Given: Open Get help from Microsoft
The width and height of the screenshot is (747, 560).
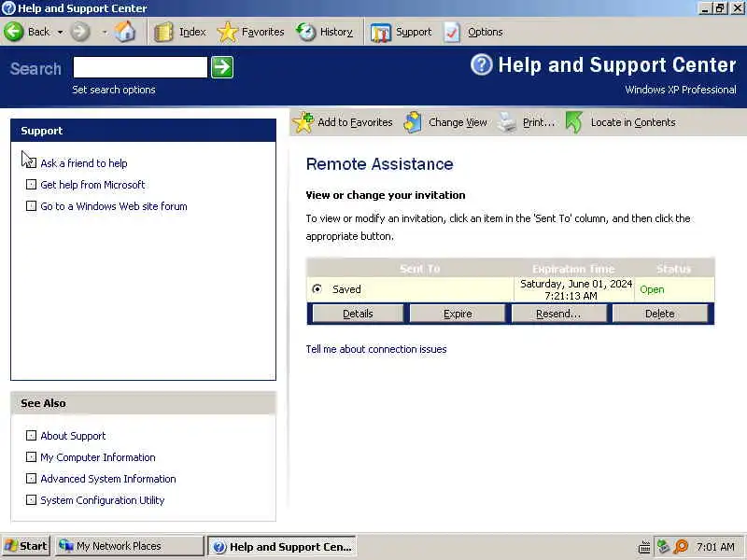Looking at the screenshot, I should point(92,185).
